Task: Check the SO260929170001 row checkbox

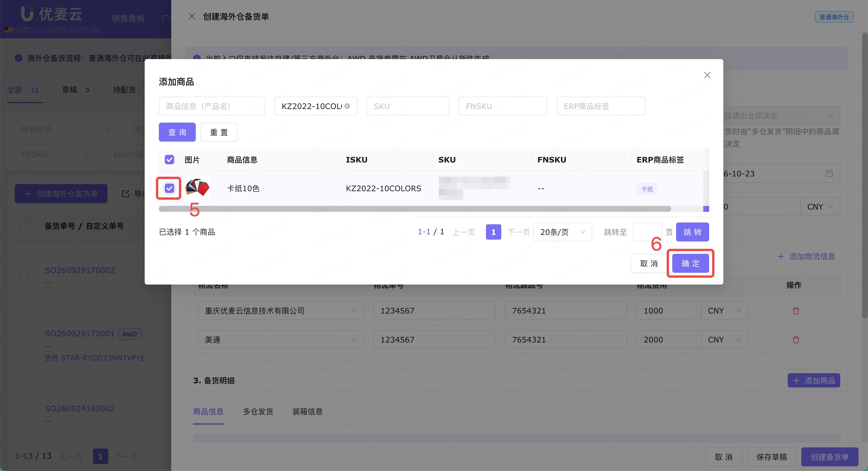Action: coord(25,345)
